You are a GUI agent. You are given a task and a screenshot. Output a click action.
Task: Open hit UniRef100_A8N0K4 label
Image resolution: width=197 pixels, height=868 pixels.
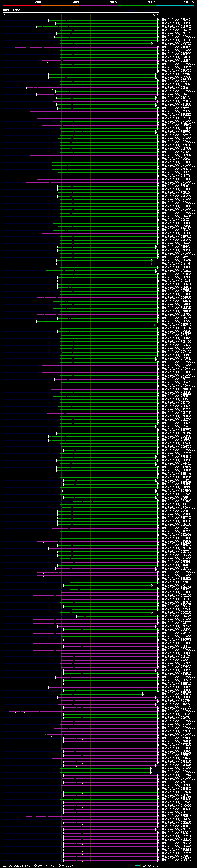pos(176,20)
